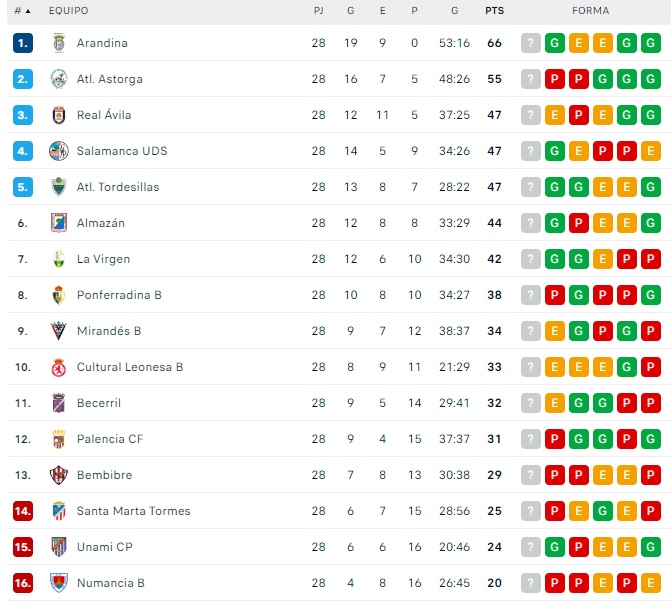The height and width of the screenshot is (605, 671).
Task: Click Palencia CF's first red P form badge
Action: [555, 439]
